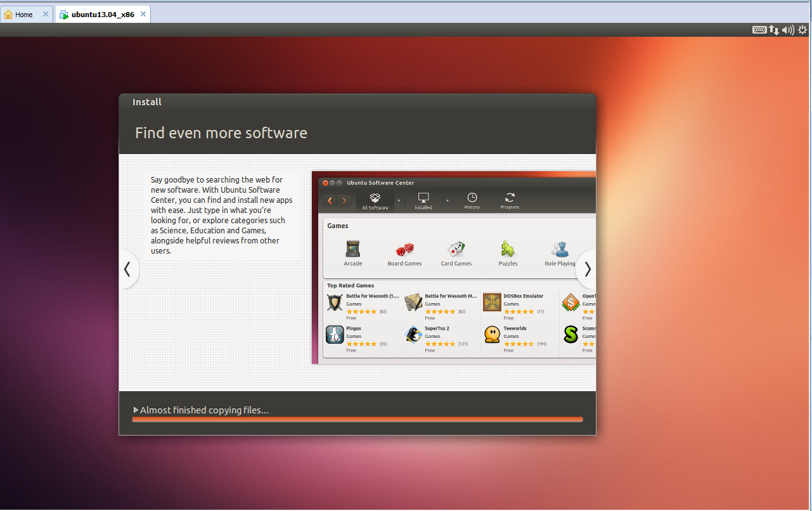Open the dropdown arrow beside All Software
The height and width of the screenshot is (511, 812).
(x=399, y=201)
